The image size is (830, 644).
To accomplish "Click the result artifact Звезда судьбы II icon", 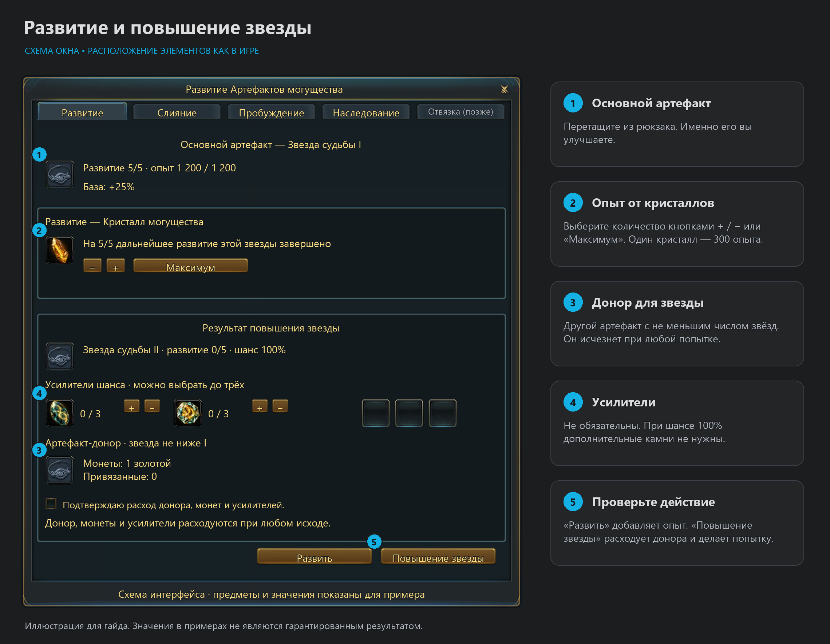I will [60, 357].
